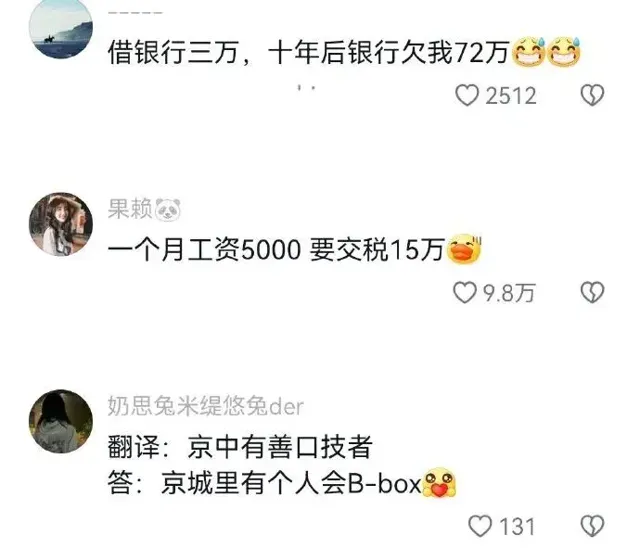Select the 翻译：京中有善口技者 line
This screenshot has height=548, width=640.
pos(240,447)
